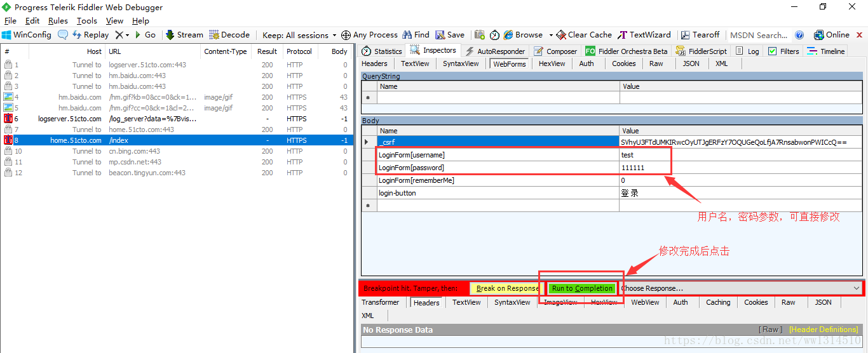This screenshot has height=353, width=868.
Task: Select request WebForms inspector tab
Action: (x=510, y=63)
